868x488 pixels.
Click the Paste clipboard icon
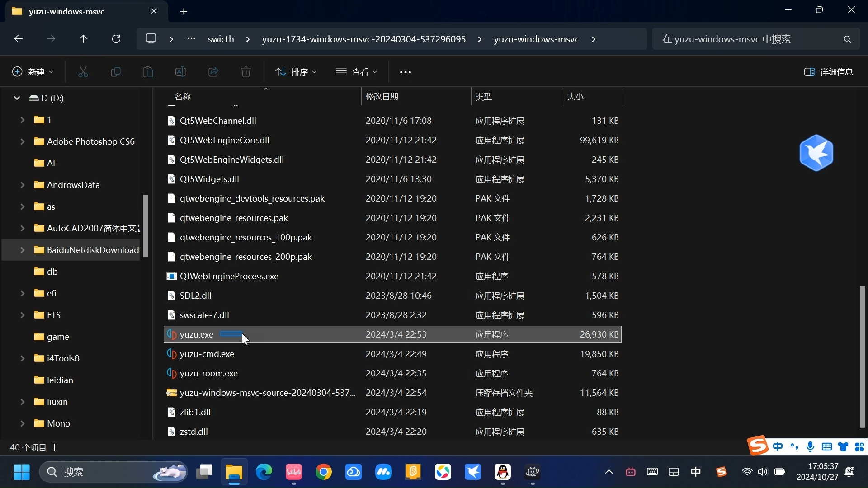point(148,72)
